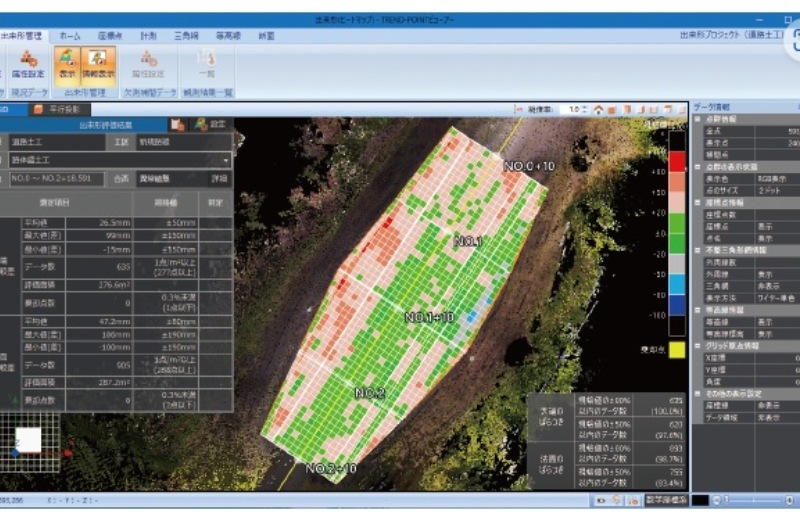Image resolution: width=800 pixels, height=520 pixels.
Task: Click the black color box in status bar
Action: click(x=700, y=501)
